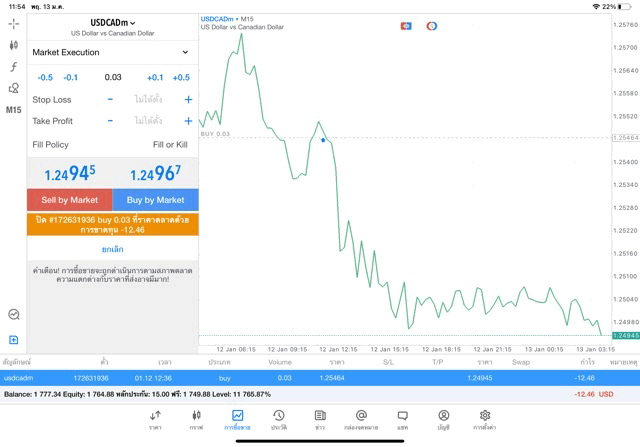Increase Take Profit with plus button
The height and width of the screenshot is (447, 640).
coord(188,121)
